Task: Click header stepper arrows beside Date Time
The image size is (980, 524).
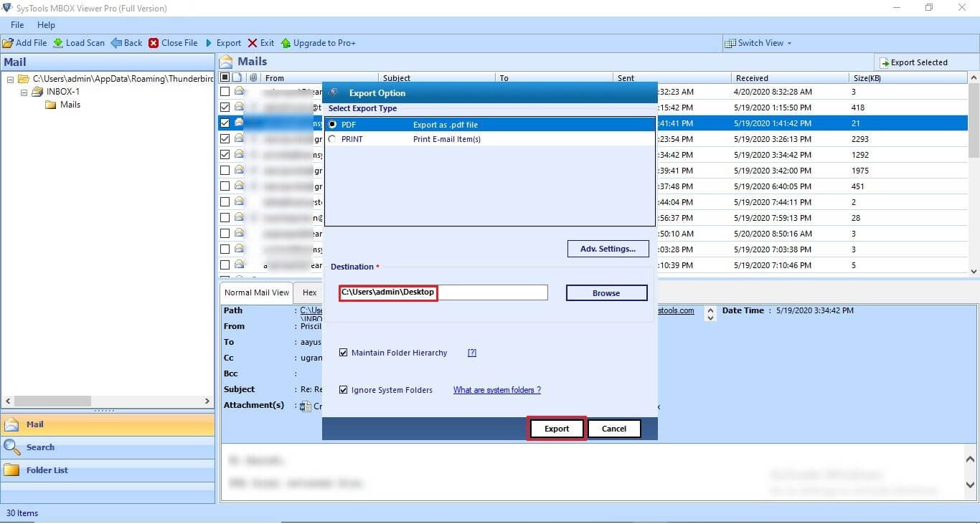Action: [x=710, y=314]
